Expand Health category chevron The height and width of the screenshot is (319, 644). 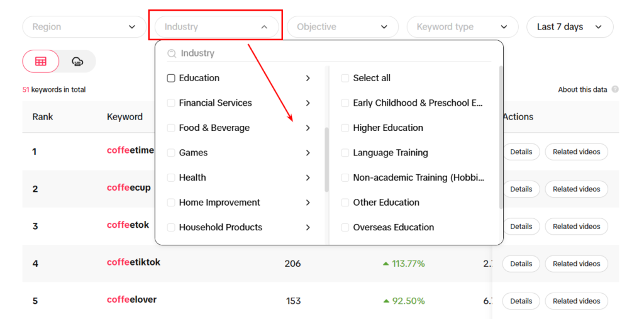pos(308,178)
